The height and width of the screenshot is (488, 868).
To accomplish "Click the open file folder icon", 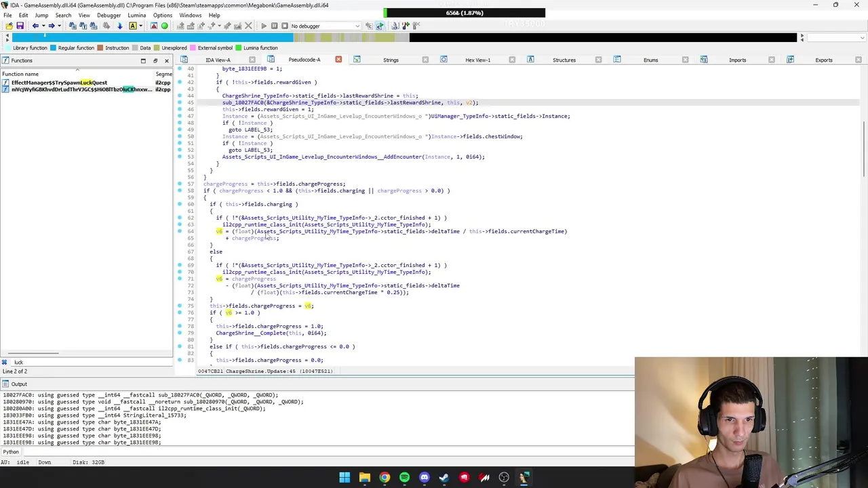I will click(9, 26).
